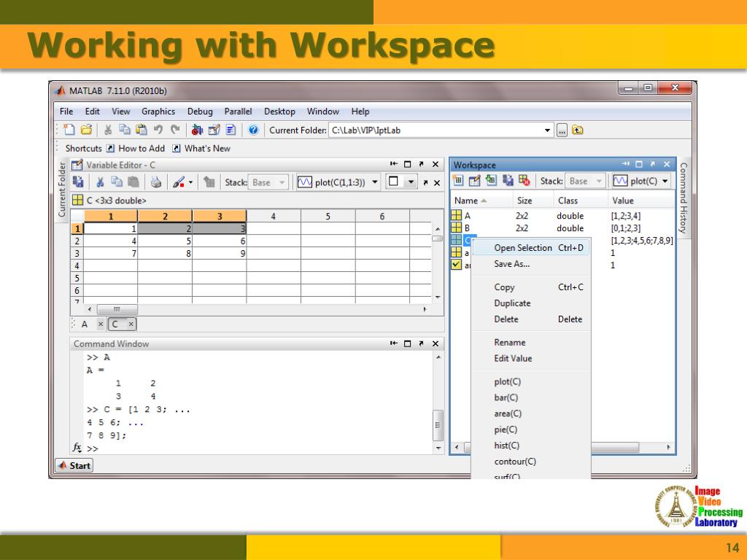Open Help via blue question mark
This screenshot has height=560, width=747.
(x=253, y=130)
